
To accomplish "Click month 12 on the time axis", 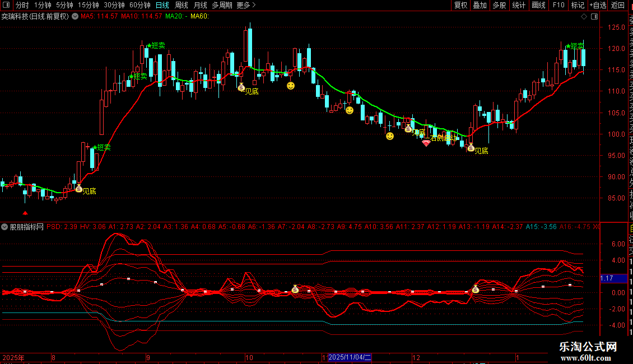I will 416,357.
